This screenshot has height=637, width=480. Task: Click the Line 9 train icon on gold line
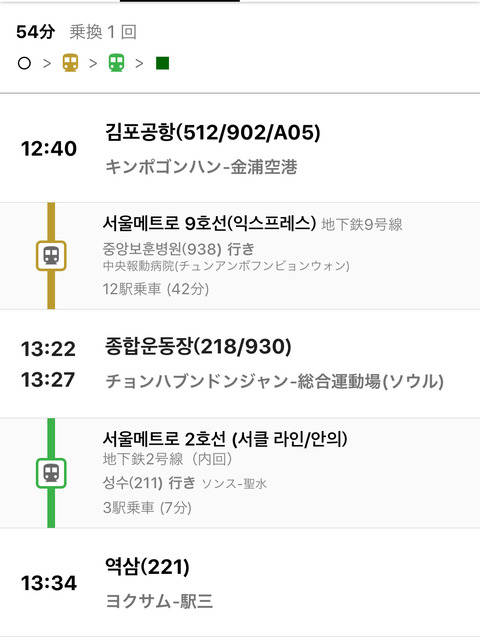pyautogui.click(x=51, y=256)
